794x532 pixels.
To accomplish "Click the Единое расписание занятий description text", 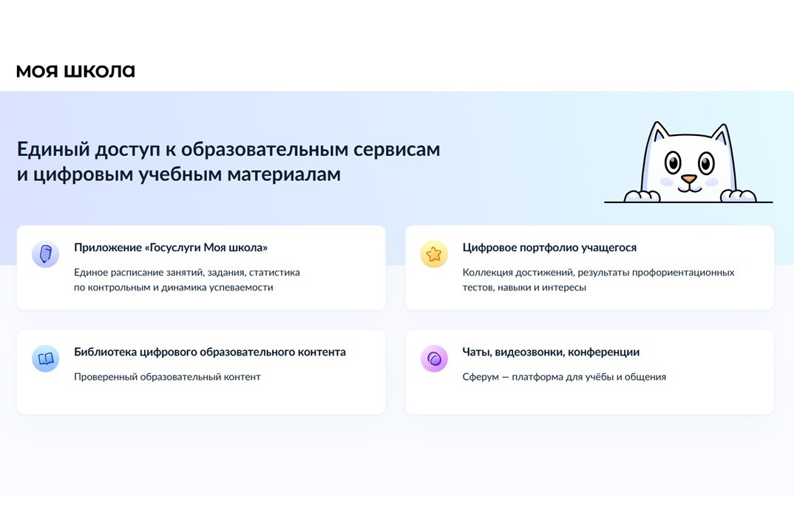I will point(187,280).
